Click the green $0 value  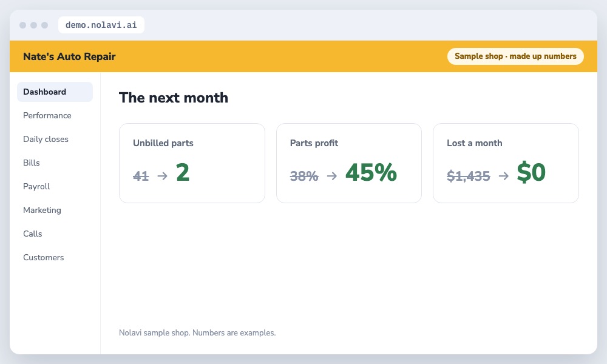531,172
